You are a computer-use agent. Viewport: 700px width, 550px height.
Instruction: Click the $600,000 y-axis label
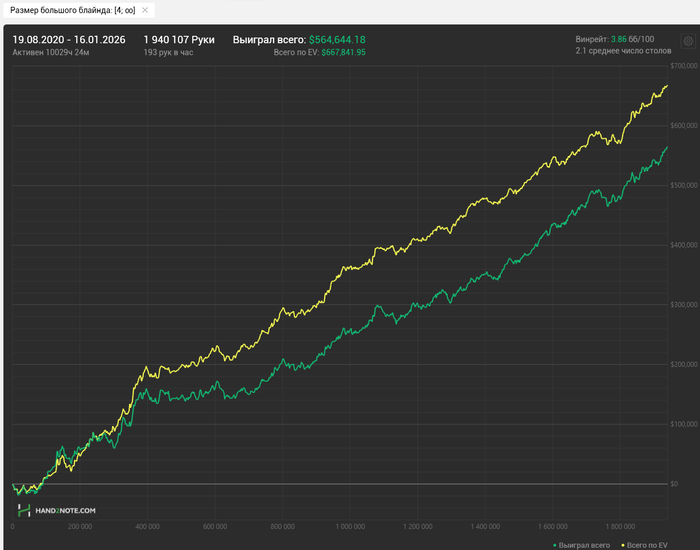coord(683,125)
